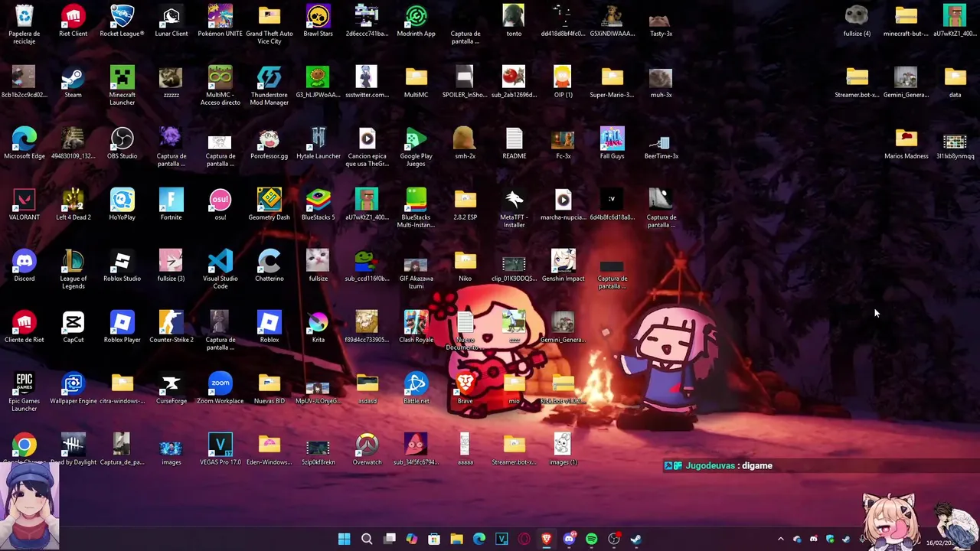Select the Wallpaper Engine icon

73,388
